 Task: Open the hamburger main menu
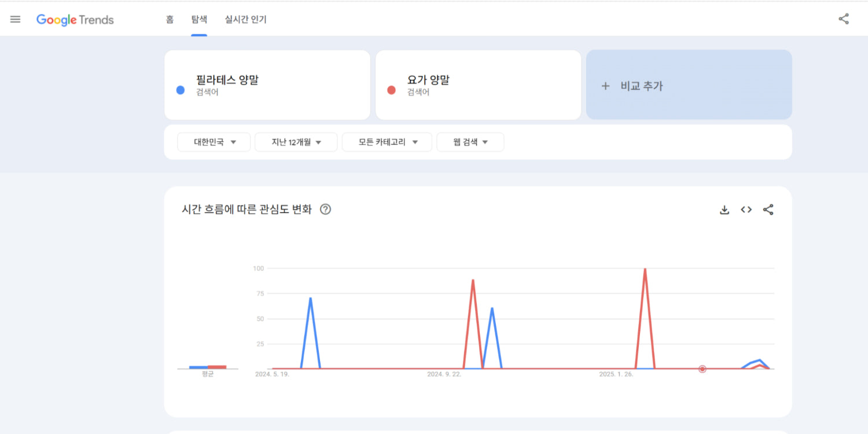[16, 19]
